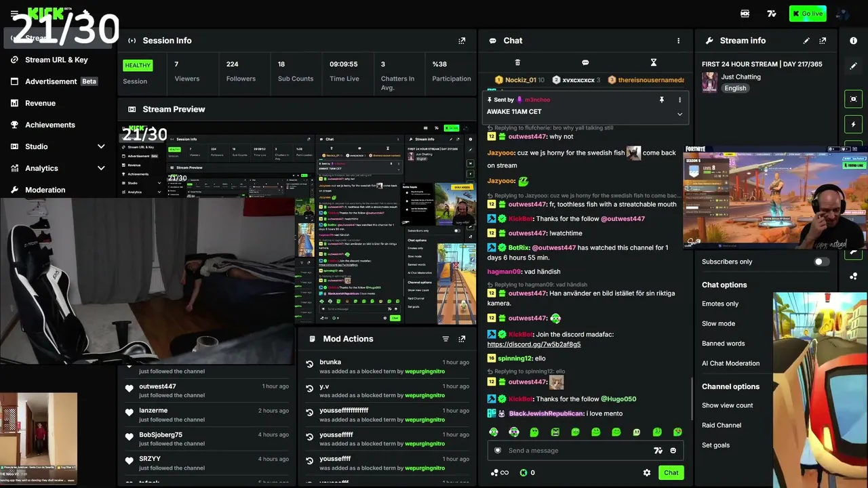Open the Advertisement page
Viewport: 868px width, 488px height.
click(x=58, y=81)
